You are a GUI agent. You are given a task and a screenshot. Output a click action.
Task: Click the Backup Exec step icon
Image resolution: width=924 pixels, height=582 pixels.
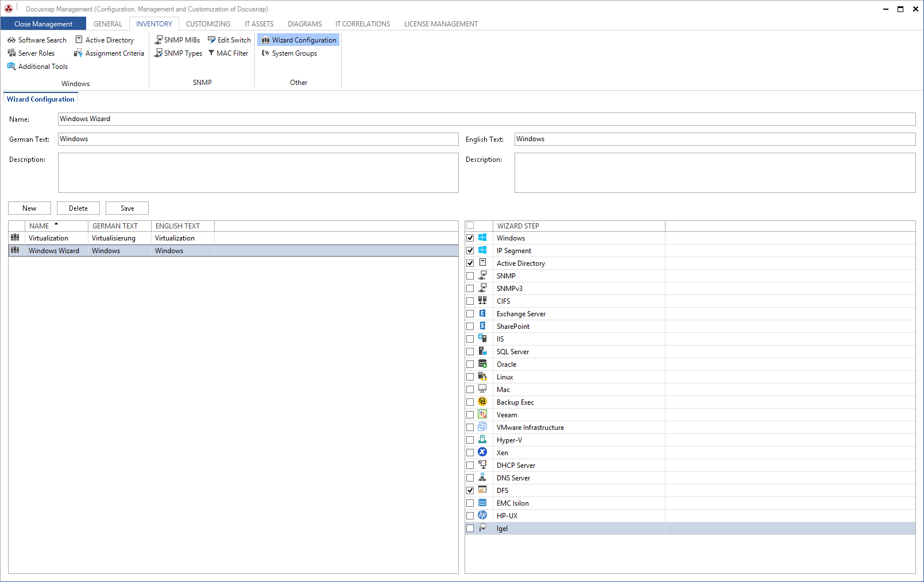482,402
